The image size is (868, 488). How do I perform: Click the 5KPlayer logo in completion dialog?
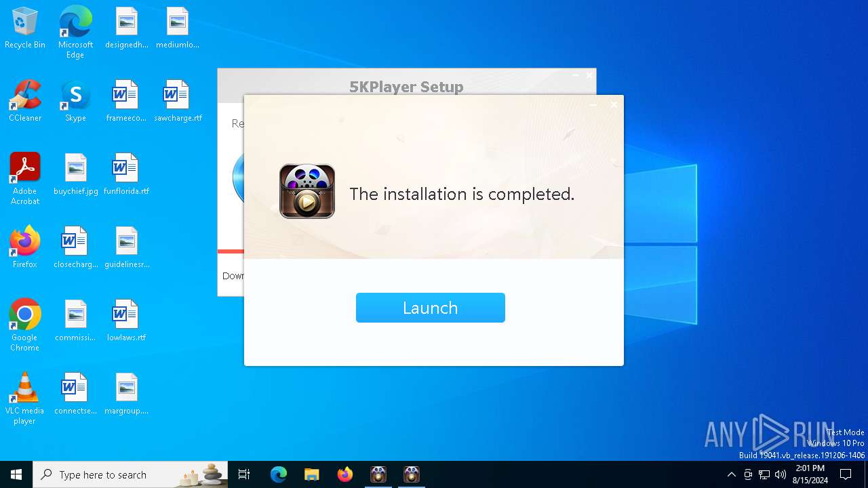[307, 191]
